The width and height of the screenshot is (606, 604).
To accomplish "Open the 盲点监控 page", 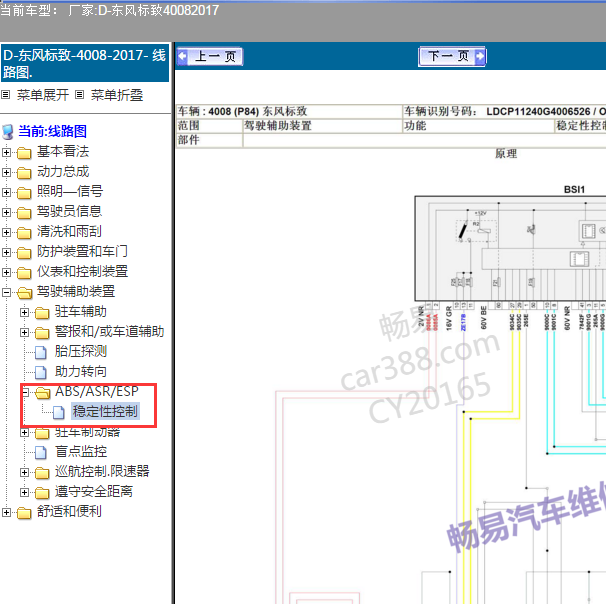I will [x=81, y=451].
